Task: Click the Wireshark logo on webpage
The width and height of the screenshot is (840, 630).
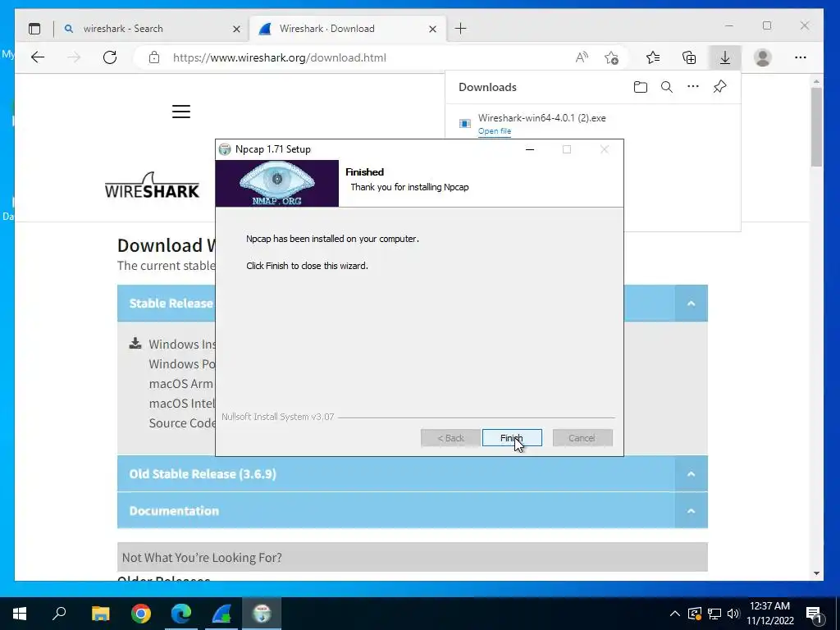Action: point(152,185)
